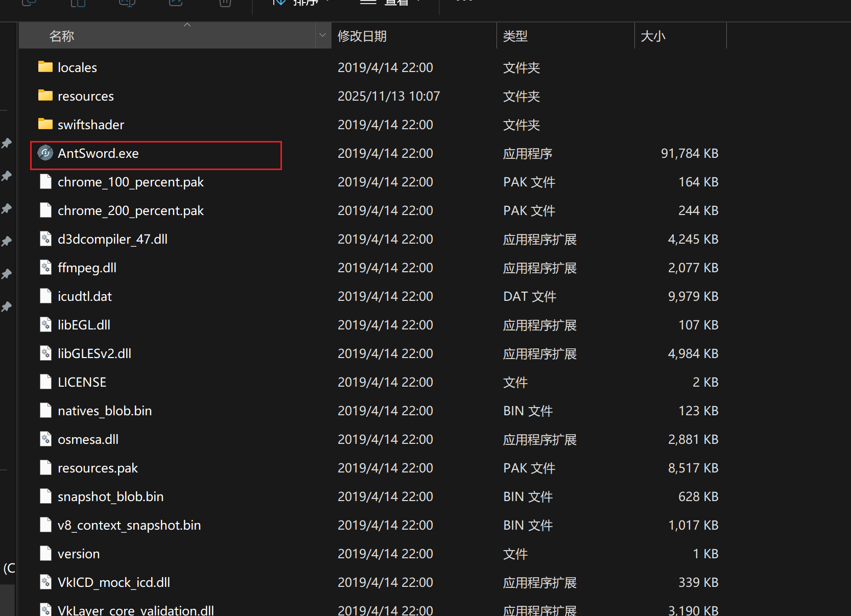The height and width of the screenshot is (616, 851).
Task: Click the VkICD_mock_icd.dll file icon
Action: point(45,582)
